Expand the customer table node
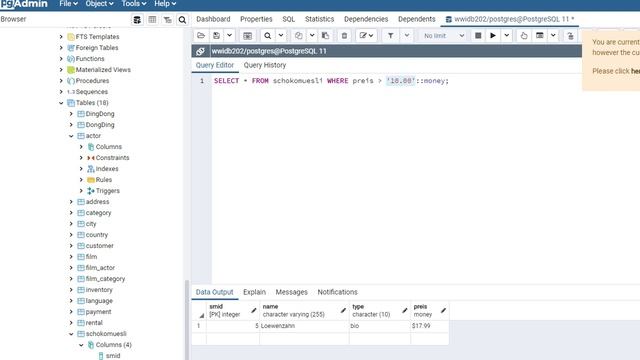This screenshot has width=640, height=360. tap(71, 246)
